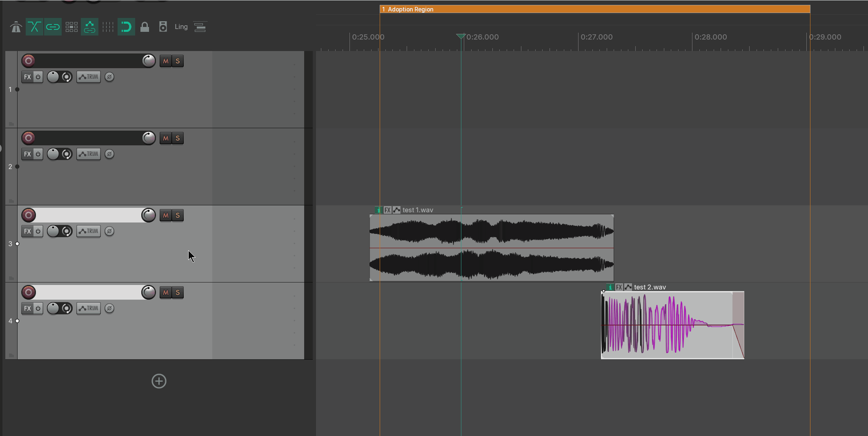
Task: Add a new track with plus button
Action: coord(159,381)
